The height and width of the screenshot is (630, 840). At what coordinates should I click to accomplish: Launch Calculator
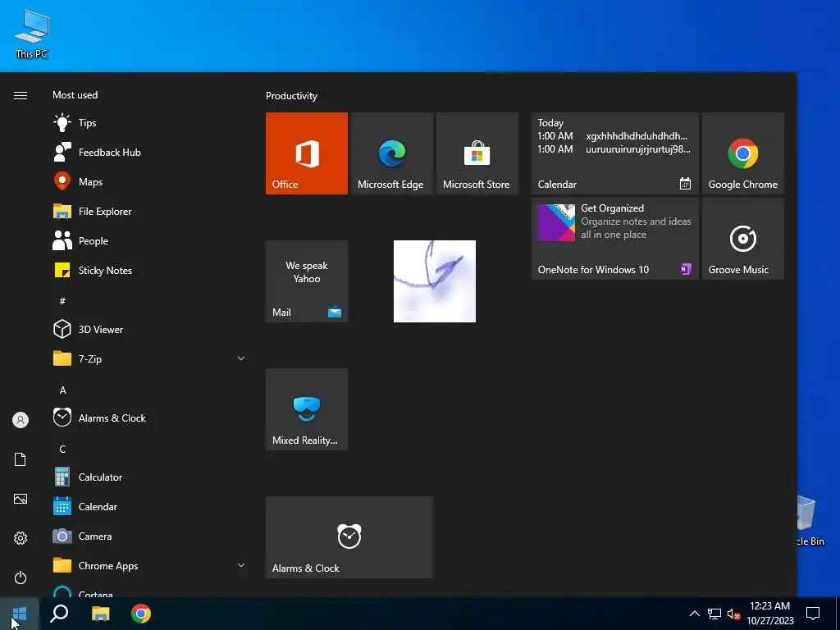pos(149,477)
